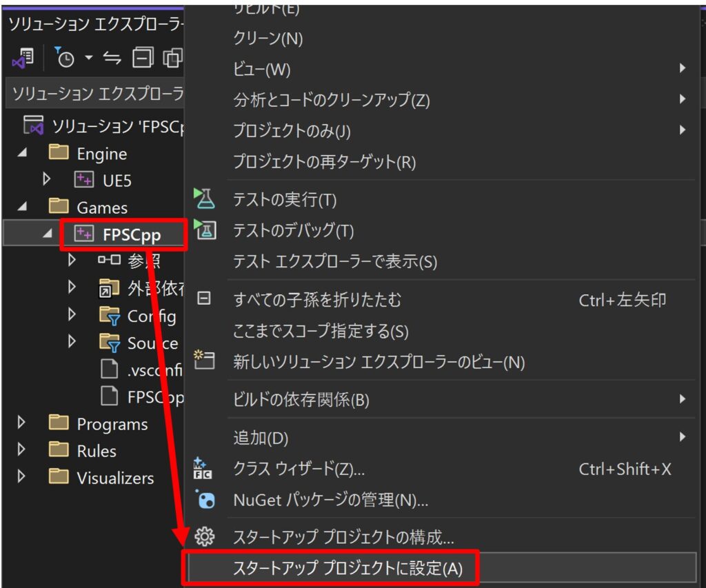Expand the Rules folder node
The width and height of the screenshot is (706, 588).
(x=21, y=449)
